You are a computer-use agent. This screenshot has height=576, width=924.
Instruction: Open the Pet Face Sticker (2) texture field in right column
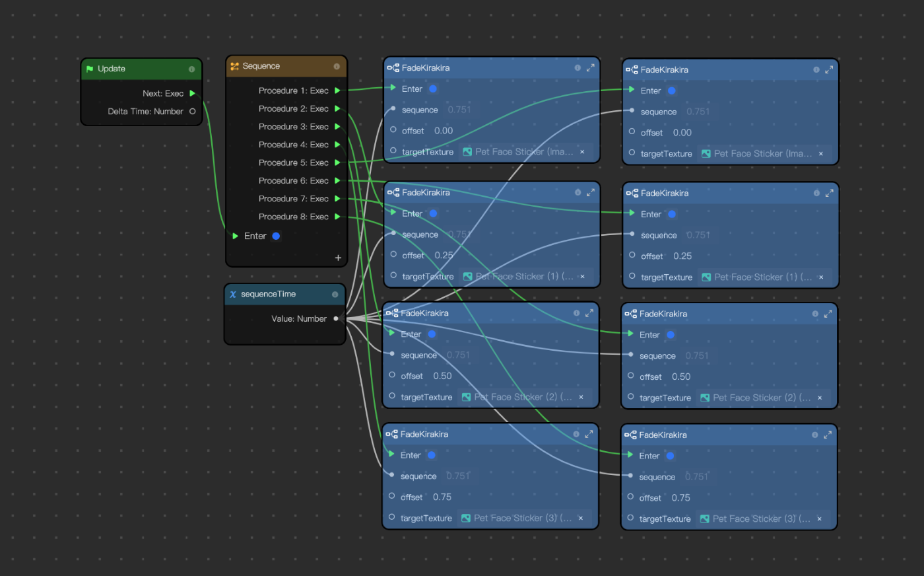click(763, 398)
